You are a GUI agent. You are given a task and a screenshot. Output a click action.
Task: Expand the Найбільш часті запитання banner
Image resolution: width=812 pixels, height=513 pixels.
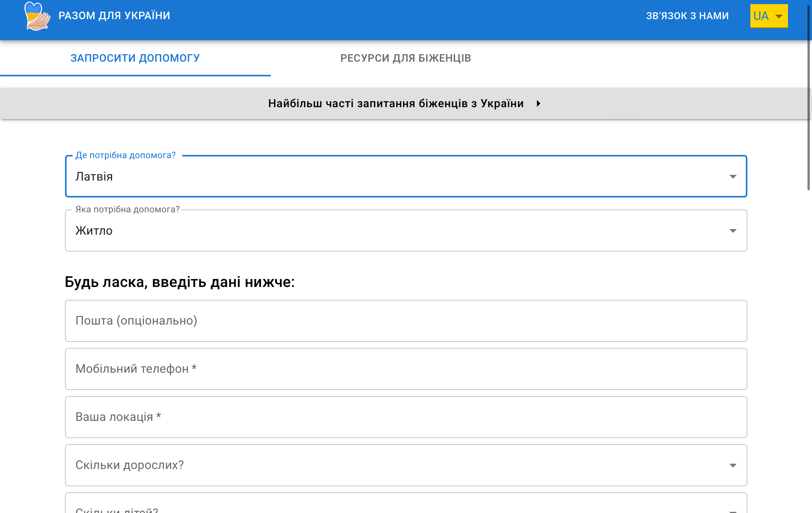click(x=395, y=103)
